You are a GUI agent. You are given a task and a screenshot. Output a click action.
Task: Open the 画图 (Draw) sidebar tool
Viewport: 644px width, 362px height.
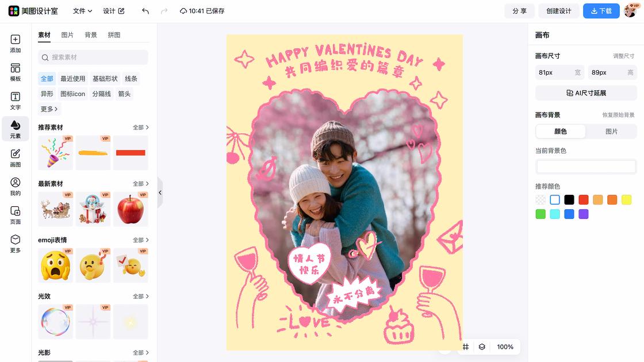[16, 158]
